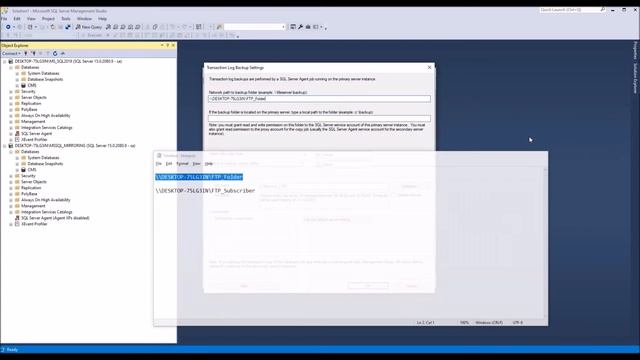Click UTF-8 in Notepad status bar

pos(518,322)
